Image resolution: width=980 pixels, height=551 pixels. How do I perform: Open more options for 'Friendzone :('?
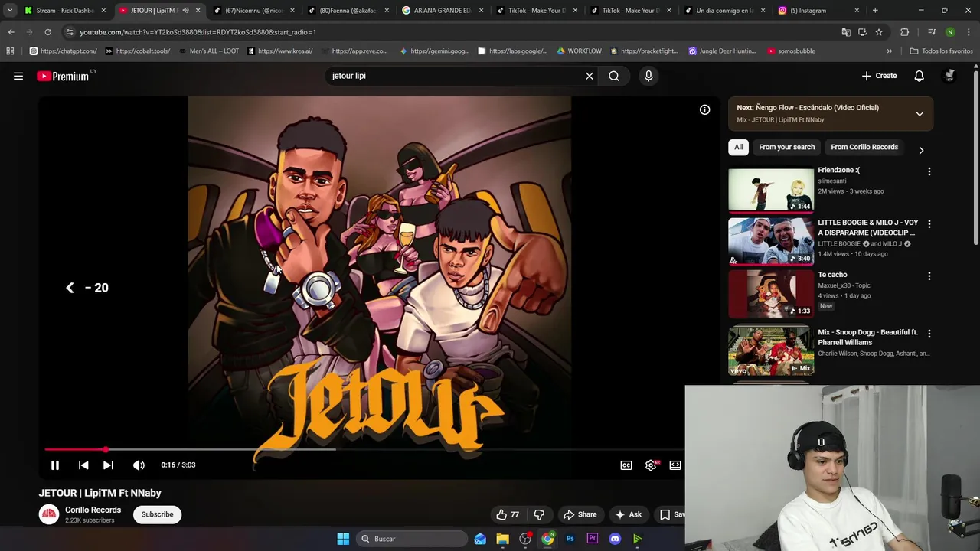pos(929,171)
